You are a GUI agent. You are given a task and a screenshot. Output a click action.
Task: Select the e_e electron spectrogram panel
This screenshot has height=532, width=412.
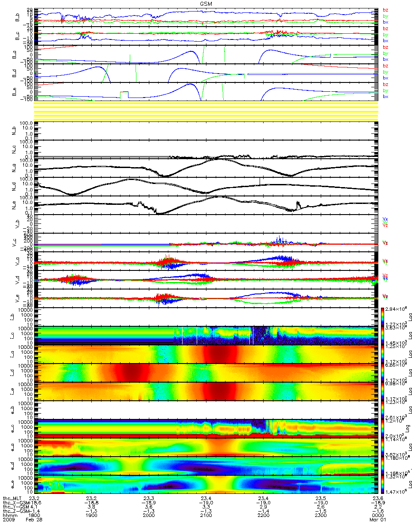(206, 485)
